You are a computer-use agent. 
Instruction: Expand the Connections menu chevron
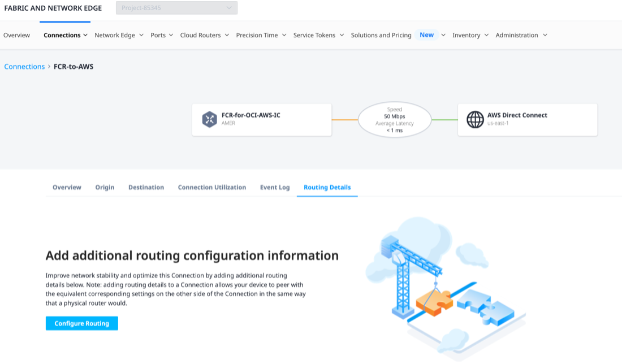pos(85,35)
